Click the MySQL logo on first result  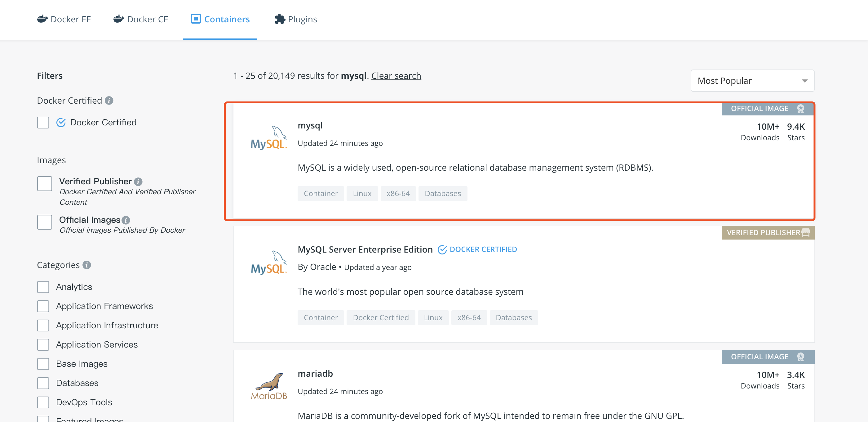[x=268, y=138]
